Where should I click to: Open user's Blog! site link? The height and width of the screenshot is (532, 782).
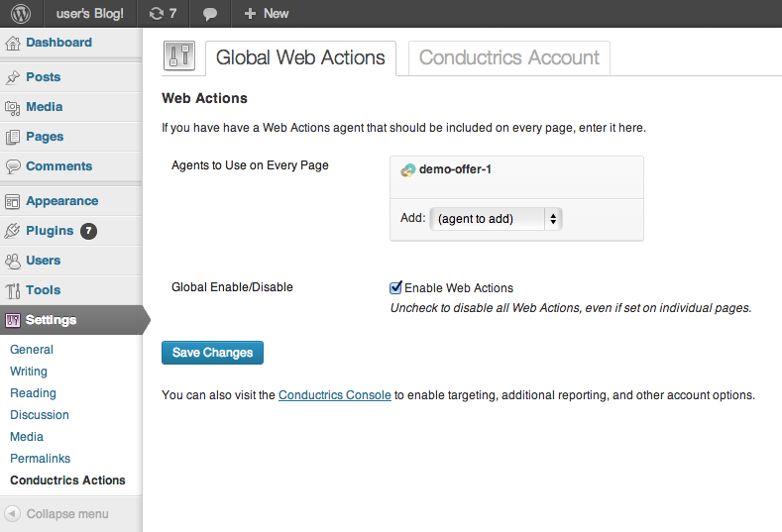pyautogui.click(x=89, y=14)
